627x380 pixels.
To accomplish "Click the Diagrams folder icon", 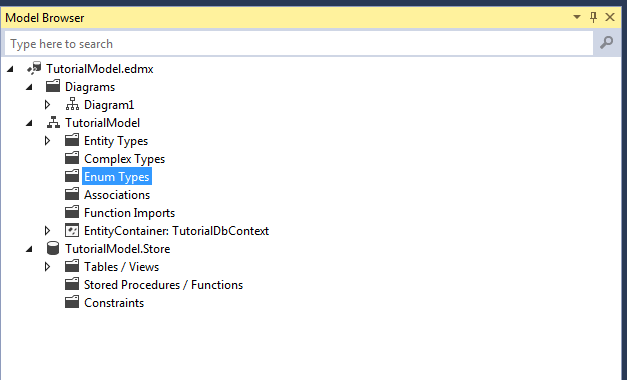I will click(x=53, y=86).
